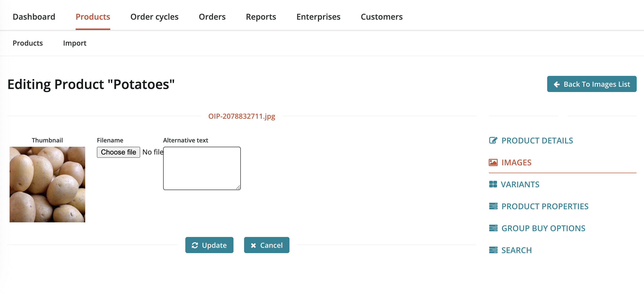Viewport: 644px width, 301px height.
Task: Click the Alternative text input box
Action: point(202,168)
